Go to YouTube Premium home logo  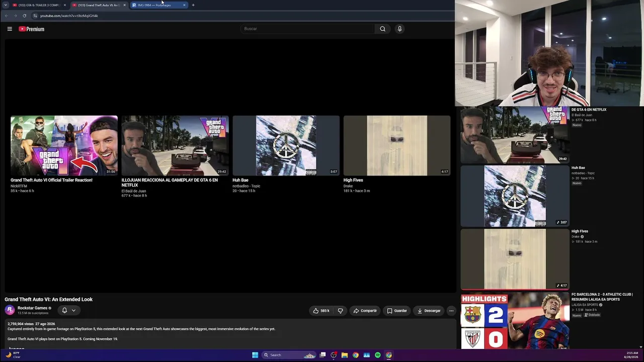point(32,29)
